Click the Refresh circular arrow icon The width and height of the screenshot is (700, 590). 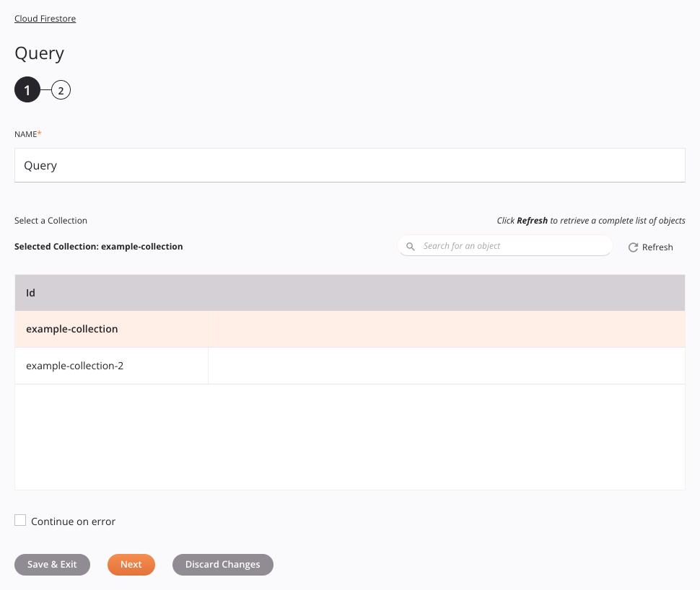click(x=633, y=247)
